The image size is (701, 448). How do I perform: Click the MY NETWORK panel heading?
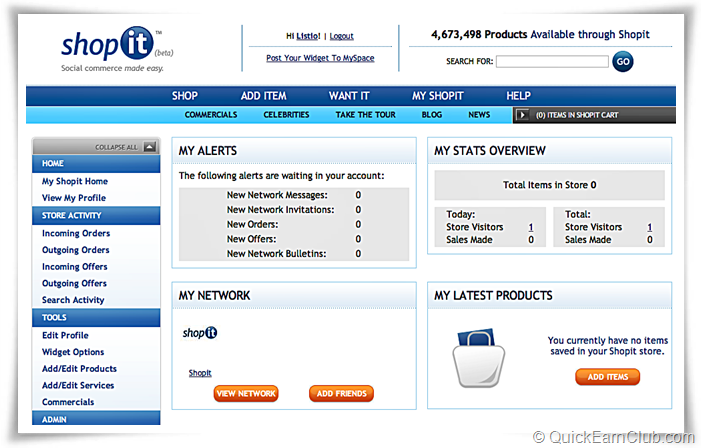[215, 296]
